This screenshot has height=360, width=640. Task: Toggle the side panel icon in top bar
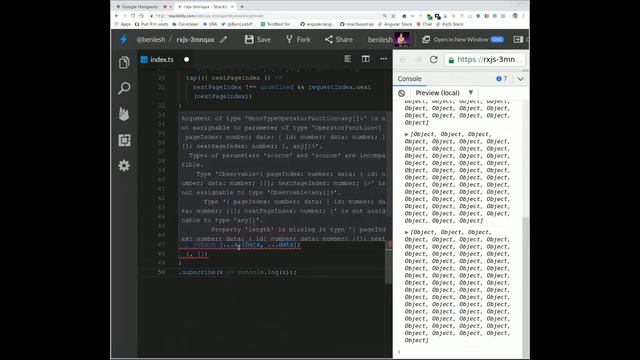pyautogui.click(x=518, y=40)
